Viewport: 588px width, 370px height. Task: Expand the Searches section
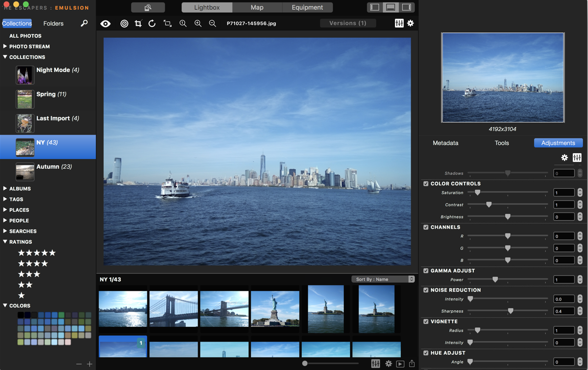pyautogui.click(x=5, y=231)
